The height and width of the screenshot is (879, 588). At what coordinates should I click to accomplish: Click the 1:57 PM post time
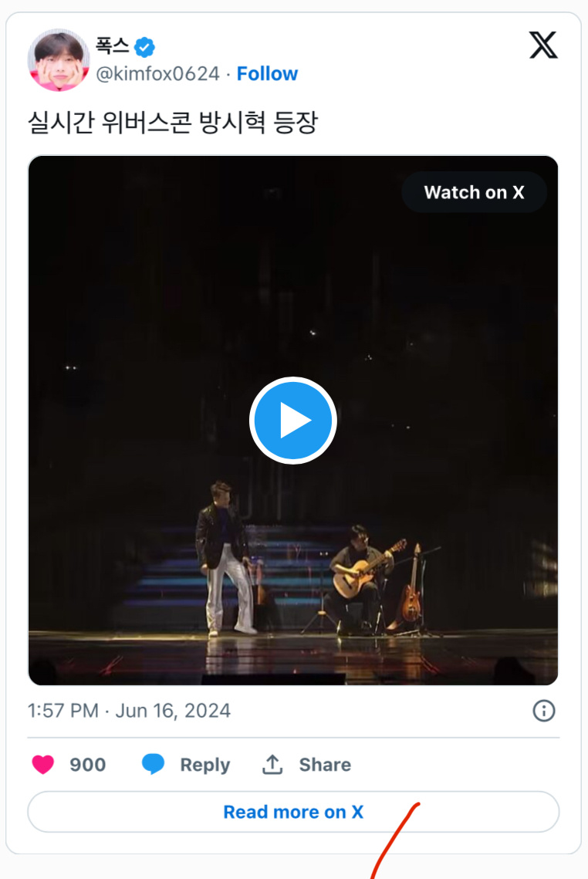click(x=63, y=711)
